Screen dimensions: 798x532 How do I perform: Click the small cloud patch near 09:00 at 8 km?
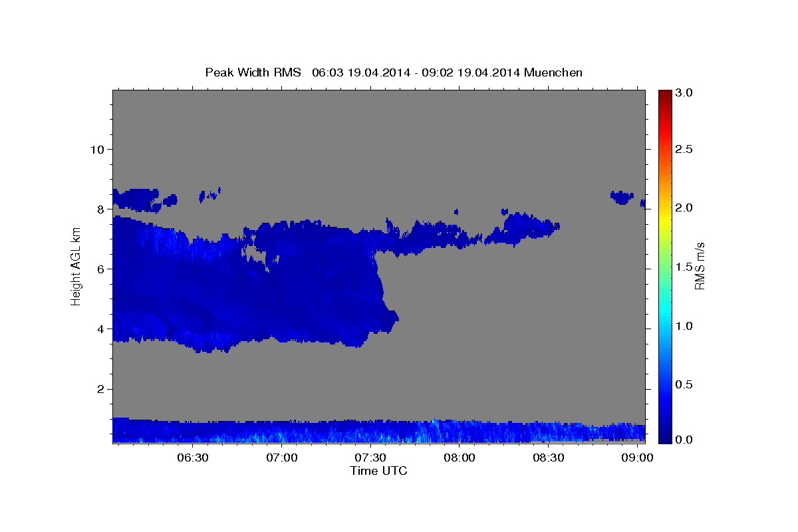point(622,197)
